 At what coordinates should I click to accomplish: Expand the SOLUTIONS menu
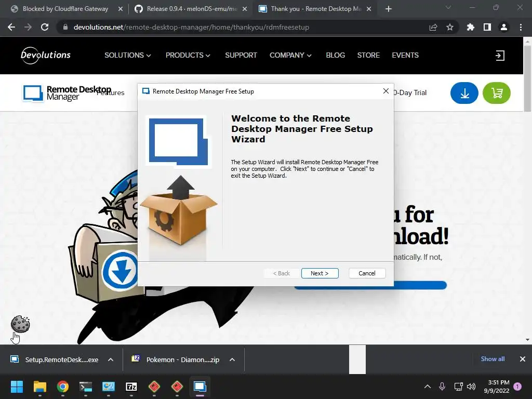click(x=128, y=55)
